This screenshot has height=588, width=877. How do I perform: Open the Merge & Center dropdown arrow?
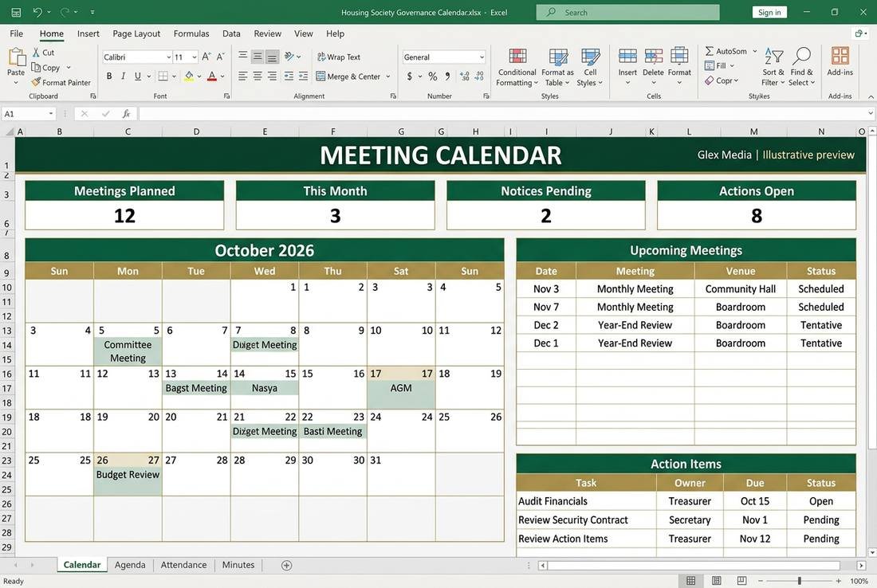388,76
